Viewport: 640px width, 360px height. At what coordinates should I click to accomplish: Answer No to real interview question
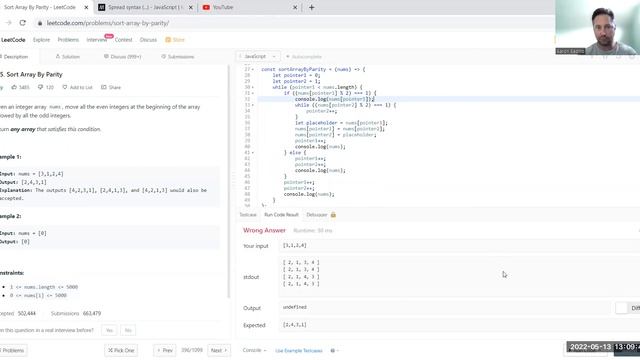coord(128,330)
